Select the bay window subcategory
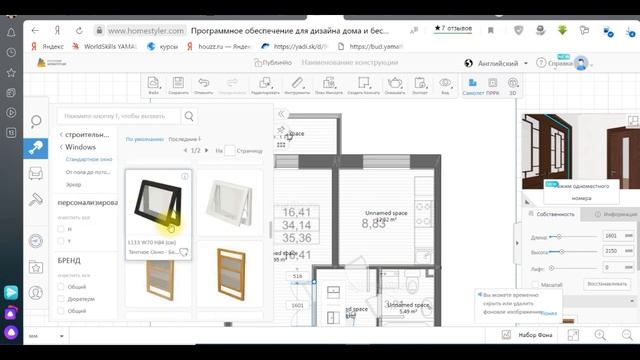The width and height of the screenshot is (640, 360). tap(73, 184)
